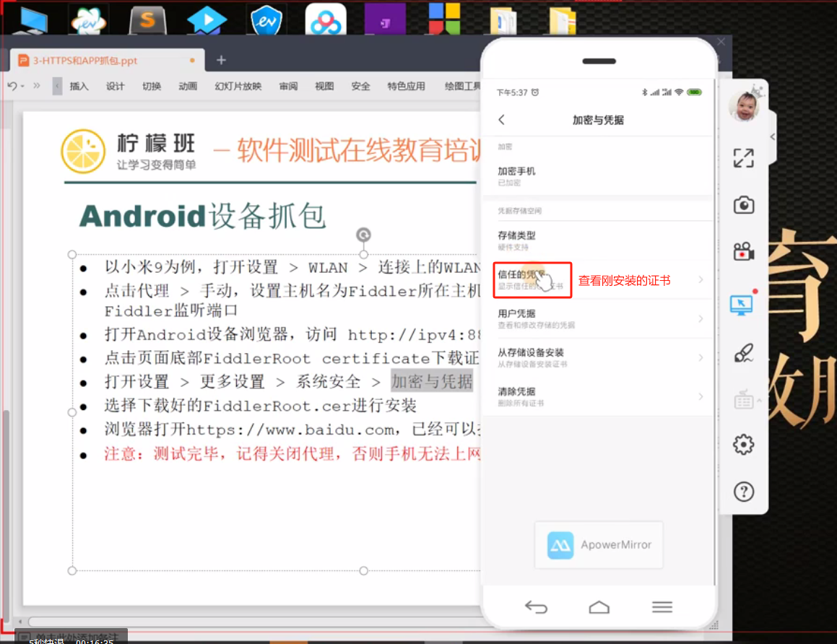Screen dimensions: 837x644
Task: Open the blue play-arrow video player desktop icon
Action: [207, 20]
